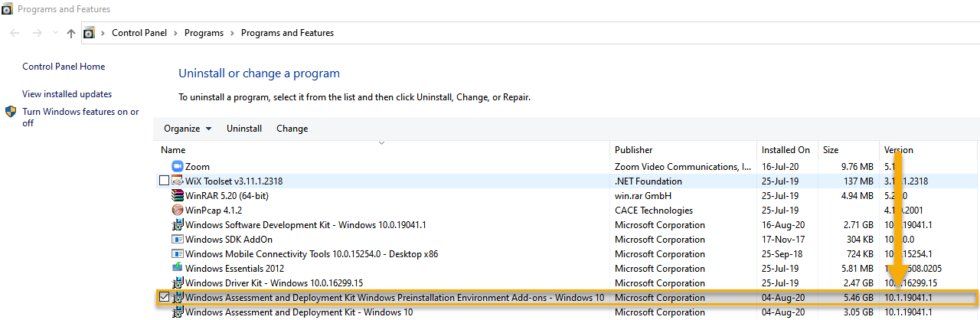Click the 17-Nov-17 install date
The height and width of the screenshot is (320, 980).
782,240
